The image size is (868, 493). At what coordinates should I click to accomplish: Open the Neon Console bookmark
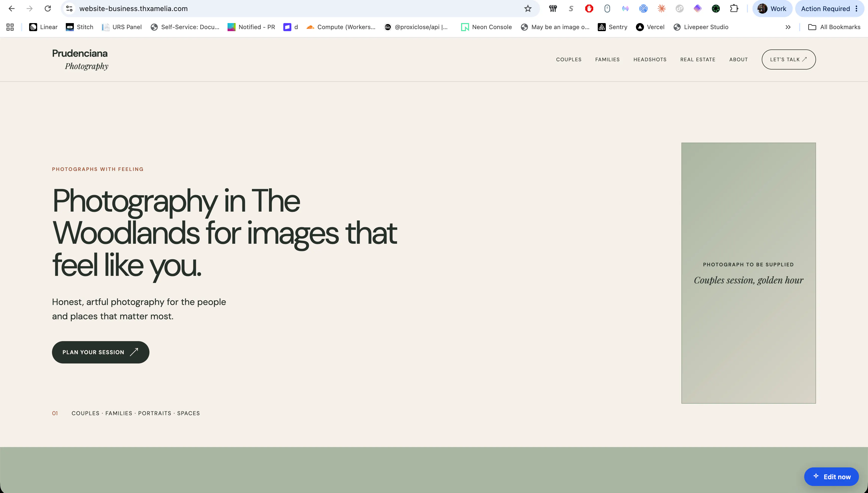486,27
